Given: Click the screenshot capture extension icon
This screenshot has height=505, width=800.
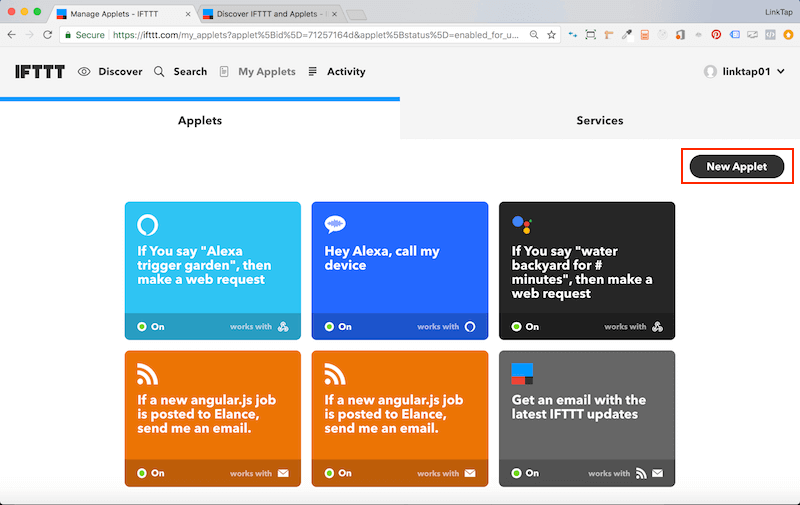Looking at the screenshot, I should (x=590, y=35).
